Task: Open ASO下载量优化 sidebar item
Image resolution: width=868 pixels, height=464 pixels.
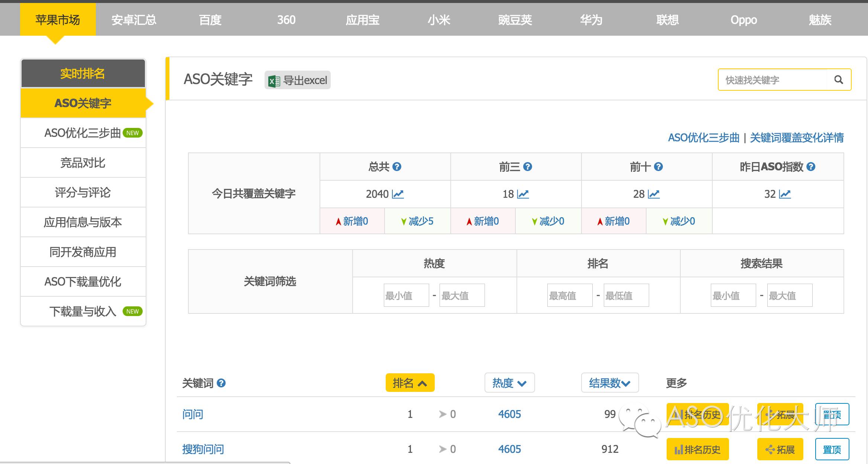Action: tap(83, 281)
